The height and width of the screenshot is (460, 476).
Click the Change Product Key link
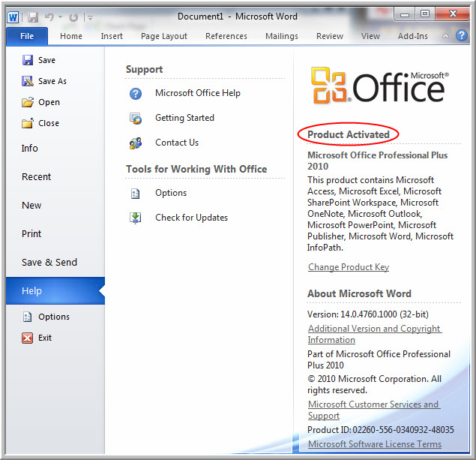[349, 267]
